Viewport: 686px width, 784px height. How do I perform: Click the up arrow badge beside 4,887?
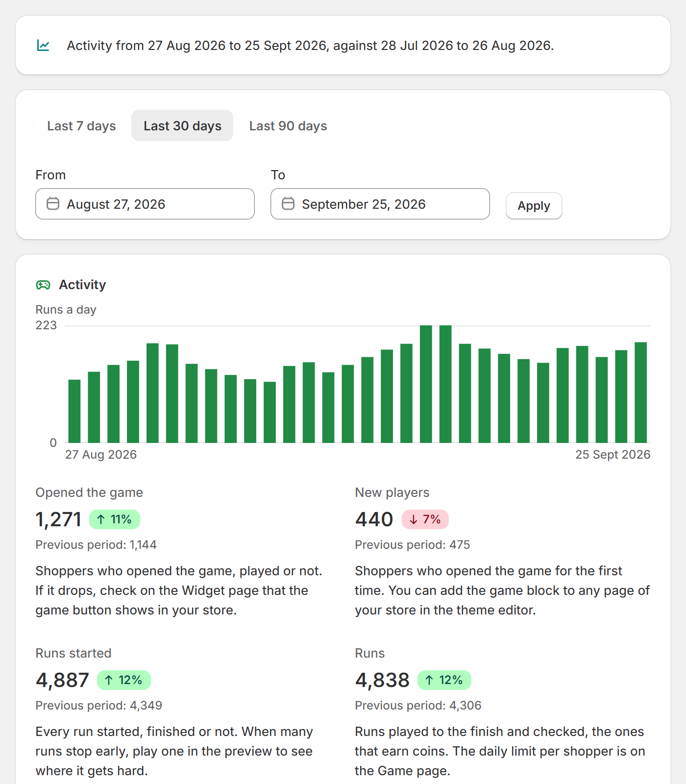124,680
